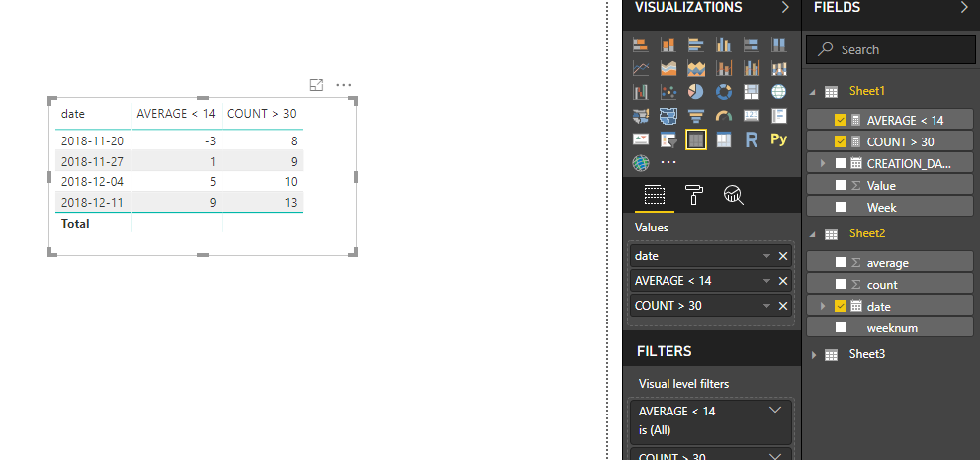Collapse the Fields pane chevron
Image resolution: width=980 pixels, height=460 pixels.
964,8
